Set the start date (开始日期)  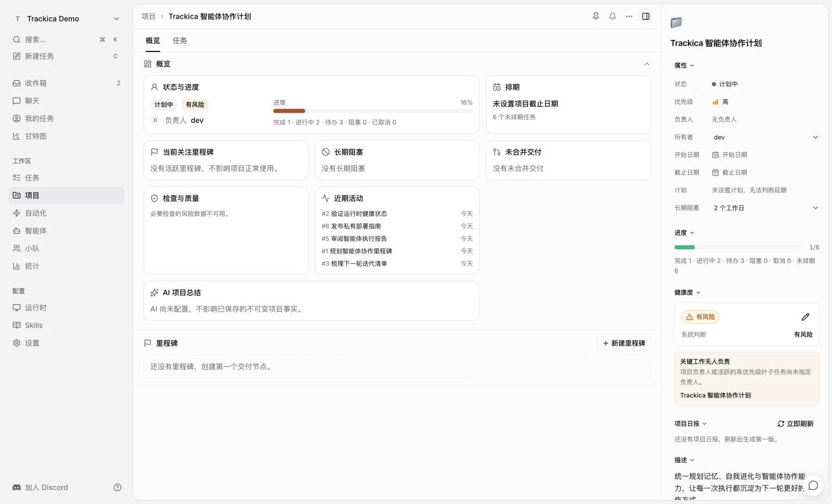click(x=730, y=155)
